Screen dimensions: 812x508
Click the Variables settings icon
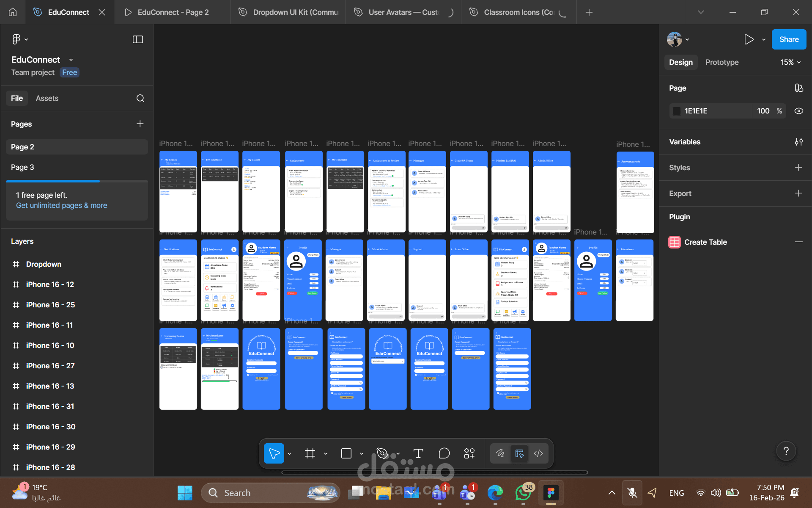(798, 142)
